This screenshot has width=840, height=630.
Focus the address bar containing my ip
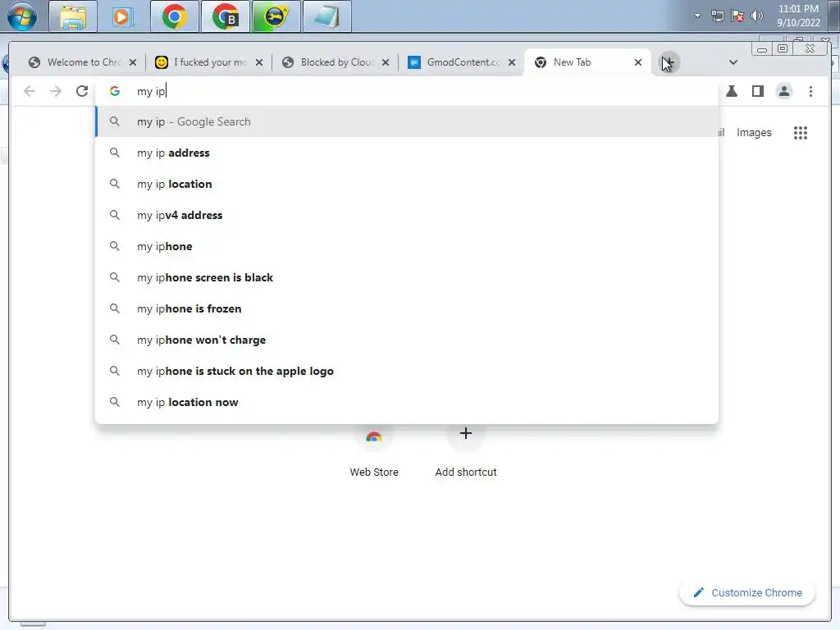[407, 91]
